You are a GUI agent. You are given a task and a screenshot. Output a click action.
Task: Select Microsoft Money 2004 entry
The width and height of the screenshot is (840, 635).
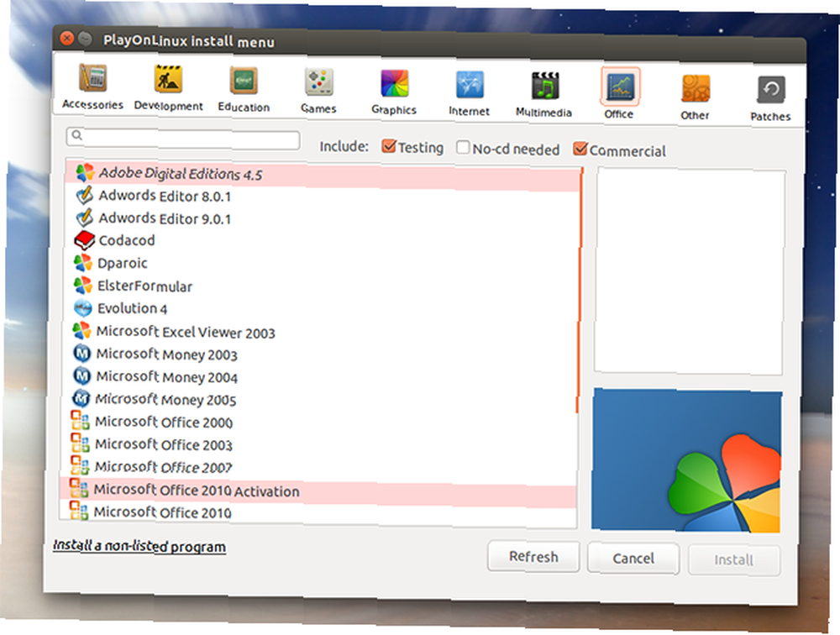click(x=322, y=379)
